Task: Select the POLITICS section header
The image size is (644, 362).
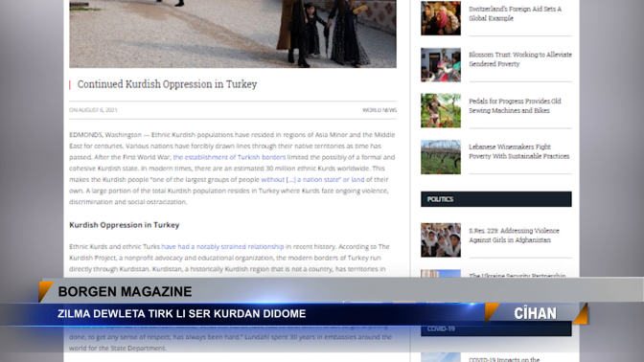Action: tap(496, 199)
